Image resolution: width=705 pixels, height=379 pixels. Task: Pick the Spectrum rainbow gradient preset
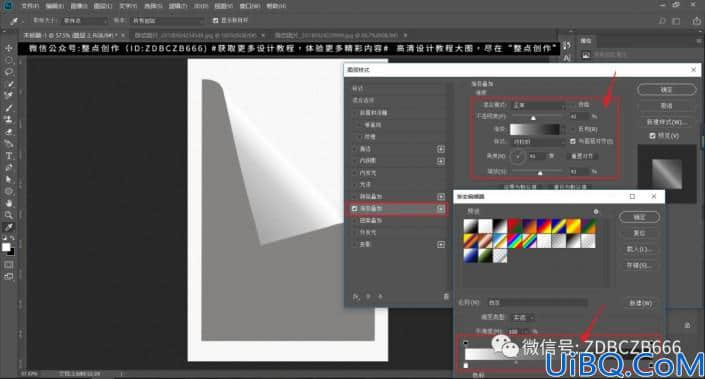[515, 241]
